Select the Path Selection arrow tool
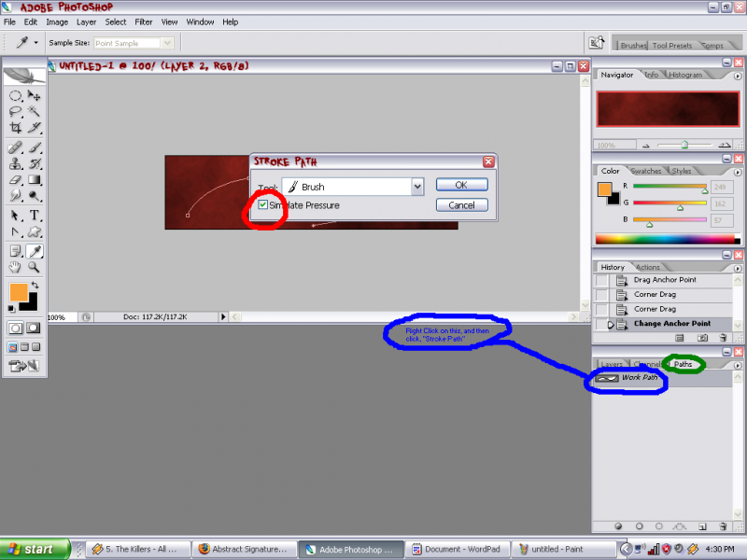Screen dimensions: 747x560 [x=15, y=216]
